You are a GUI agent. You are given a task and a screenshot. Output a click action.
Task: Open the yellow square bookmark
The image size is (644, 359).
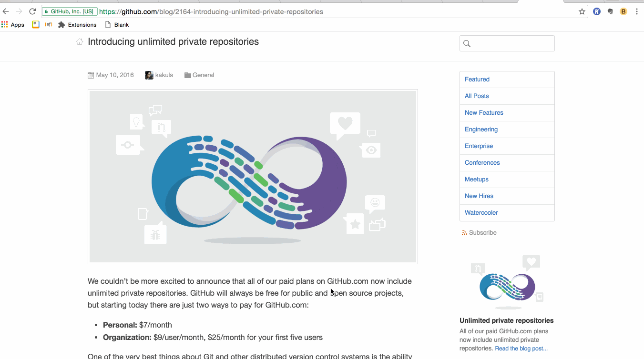[36, 24]
